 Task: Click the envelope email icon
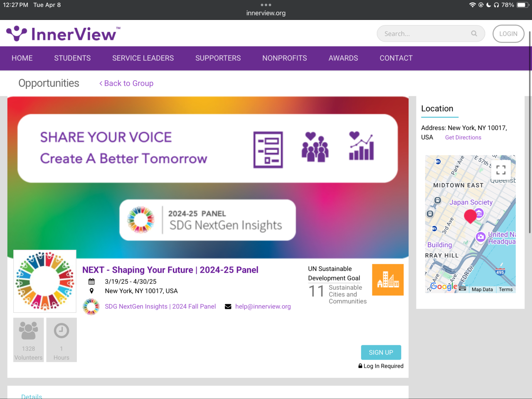228,307
